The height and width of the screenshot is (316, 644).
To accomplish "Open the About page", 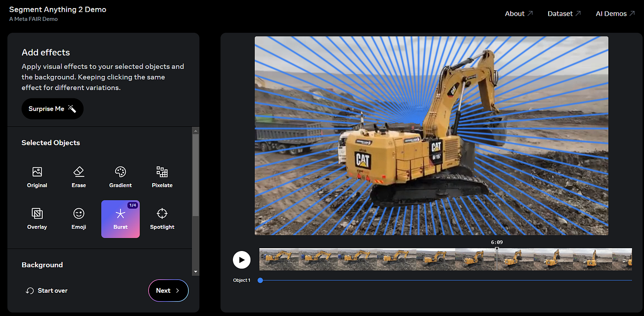I will click(518, 13).
